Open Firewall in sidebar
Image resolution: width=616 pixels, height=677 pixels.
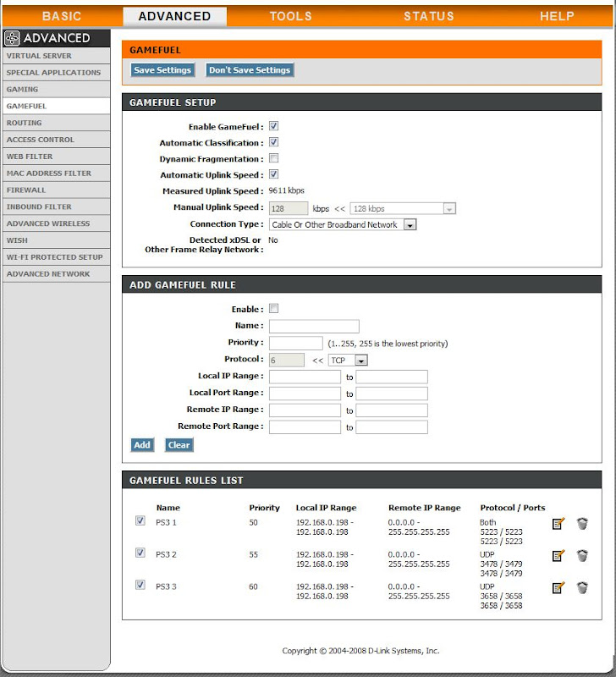pos(56,190)
